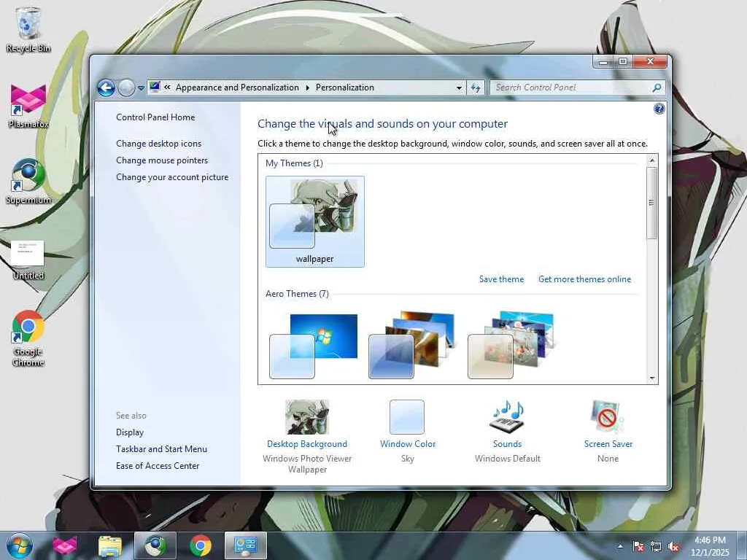Open the Windows Start button

coord(19,545)
